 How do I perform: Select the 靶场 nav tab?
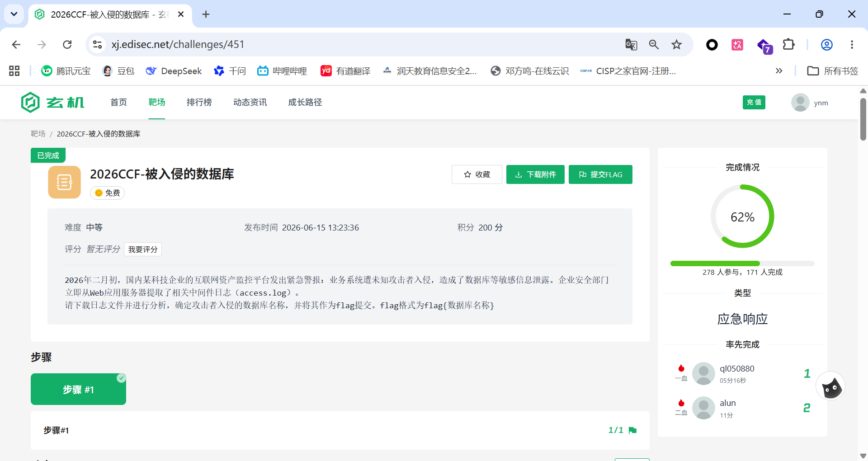pos(157,102)
